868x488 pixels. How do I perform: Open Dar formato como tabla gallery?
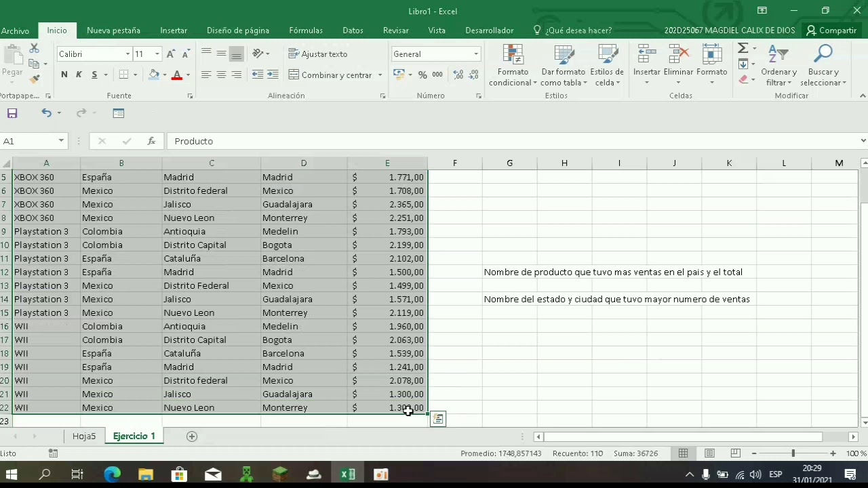click(563, 66)
